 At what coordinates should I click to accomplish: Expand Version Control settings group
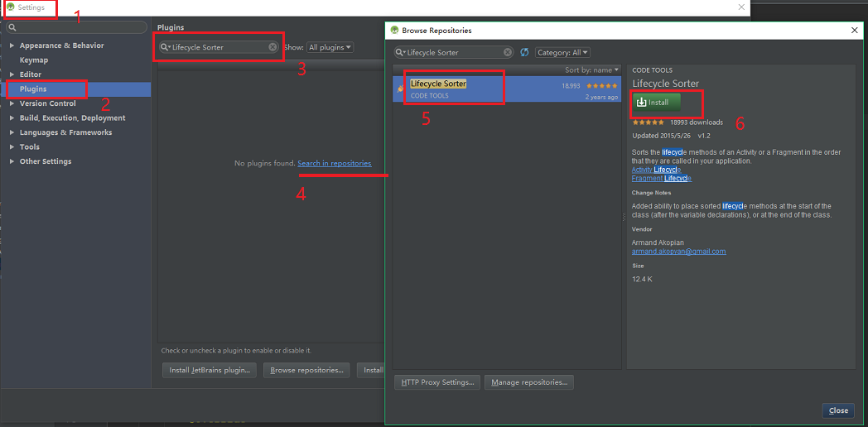pos(12,103)
